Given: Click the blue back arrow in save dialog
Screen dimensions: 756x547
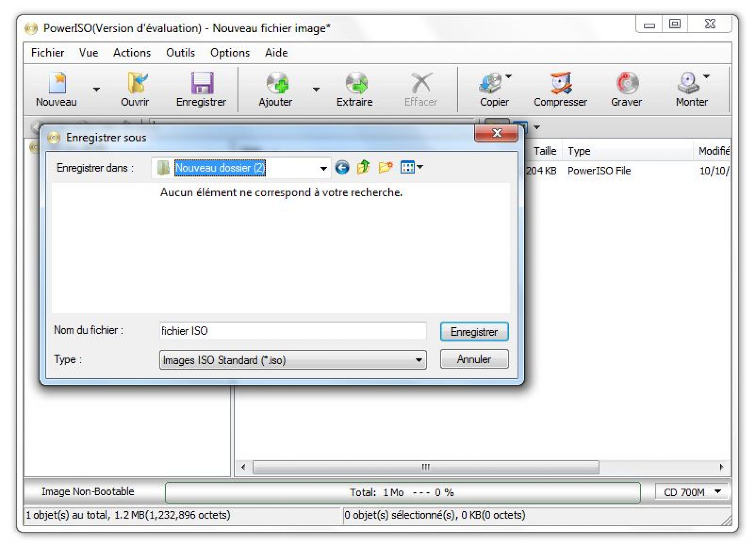Looking at the screenshot, I should click(342, 168).
